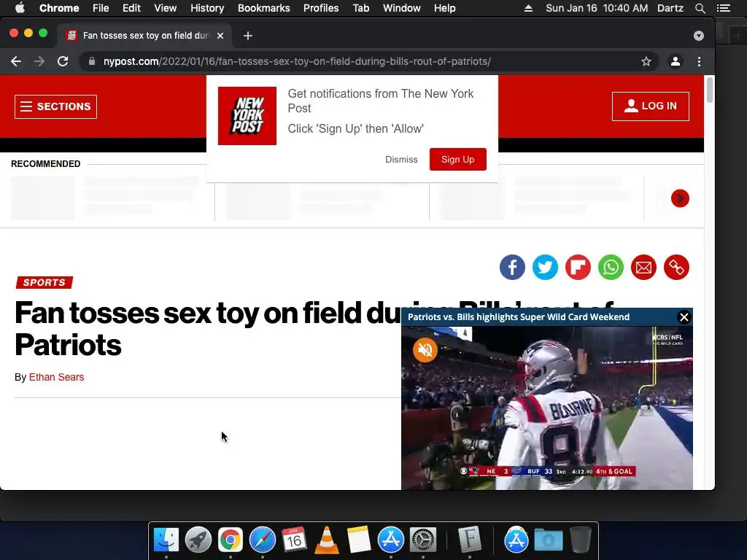The image size is (747, 560).
Task: Select the Fan tosses tab
Action: (x=145, y=36)
